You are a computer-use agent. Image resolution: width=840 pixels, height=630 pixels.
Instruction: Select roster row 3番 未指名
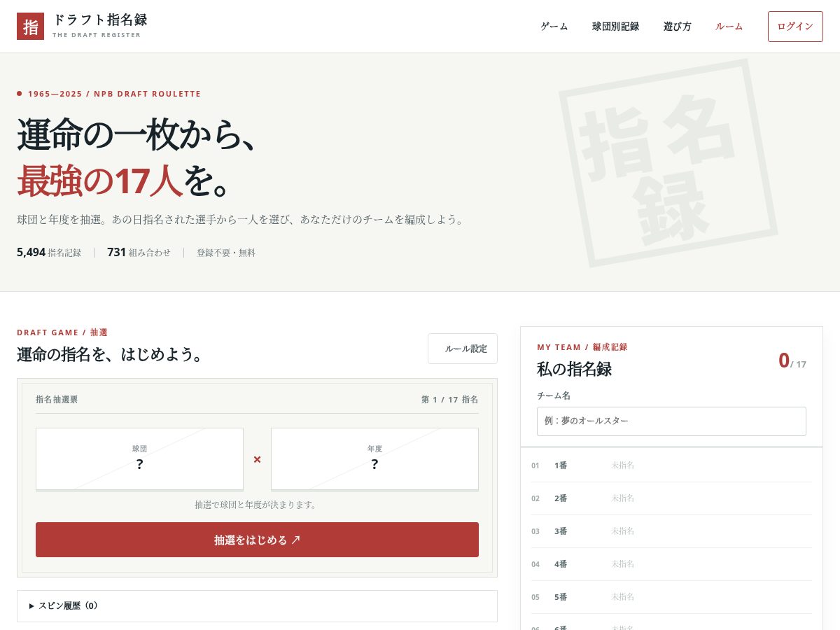pyautogui.click(x=671, y=531)
